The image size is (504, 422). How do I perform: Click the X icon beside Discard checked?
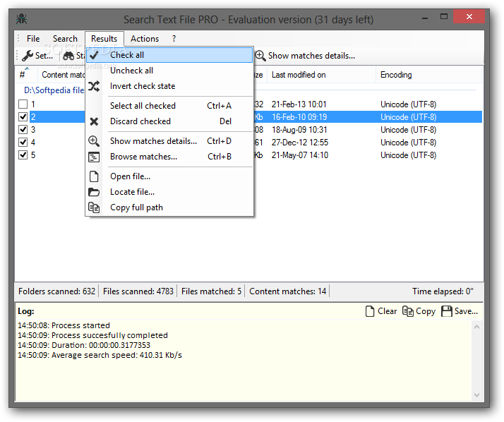click(94, 121)
